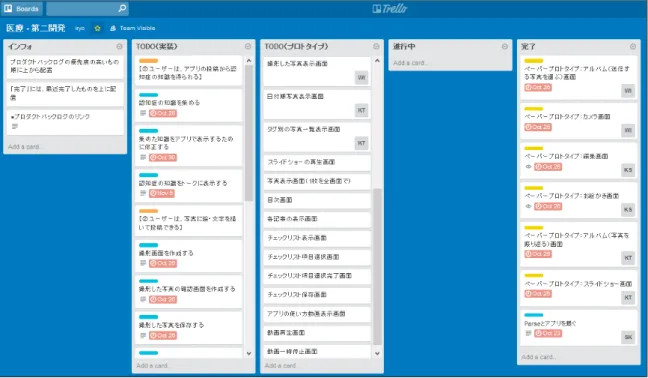
Task: Click SK avatar on Parseとアプリを繋ぐ card
Action: point(628,337)
